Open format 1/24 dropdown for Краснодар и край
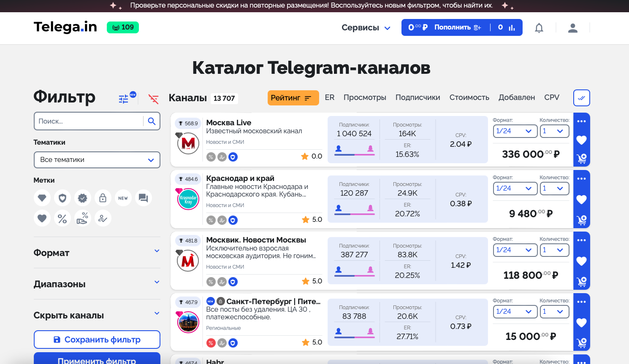Viewport: 629px width, 364px height. [515, 189]
